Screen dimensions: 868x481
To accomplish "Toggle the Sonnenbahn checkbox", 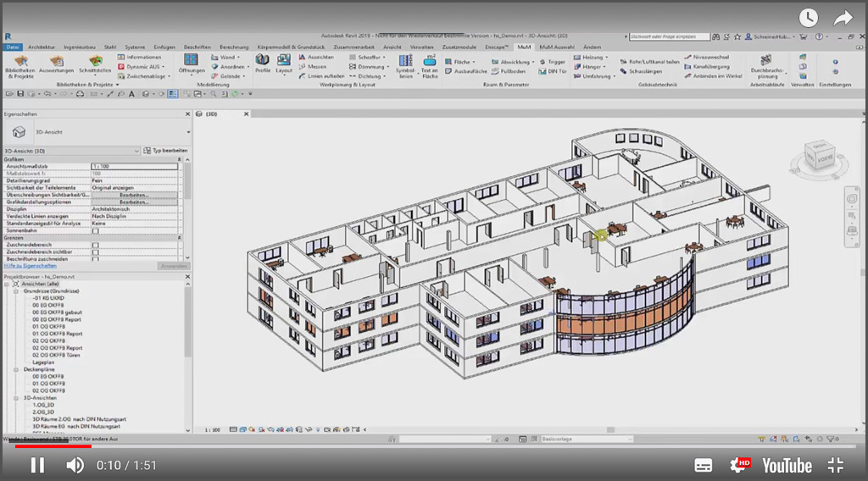I will (95, 230).
